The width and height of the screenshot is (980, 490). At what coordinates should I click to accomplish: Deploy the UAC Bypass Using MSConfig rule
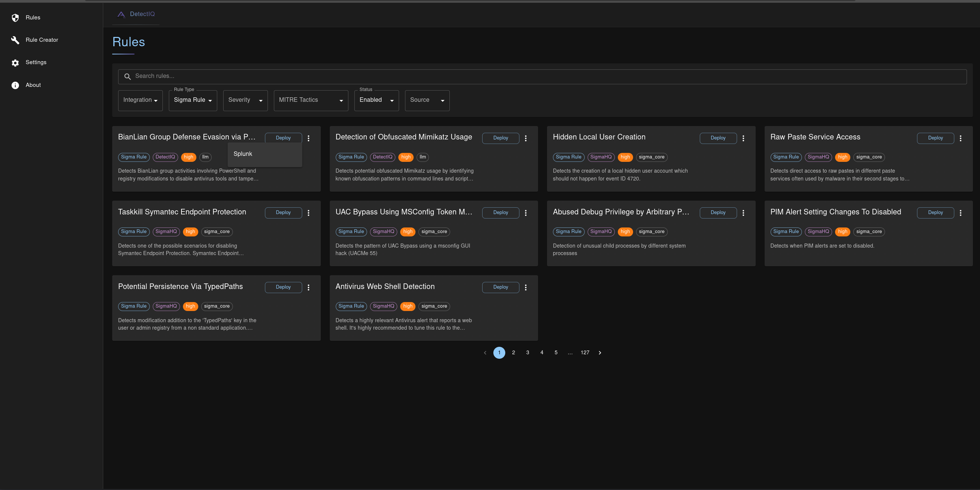500,212
